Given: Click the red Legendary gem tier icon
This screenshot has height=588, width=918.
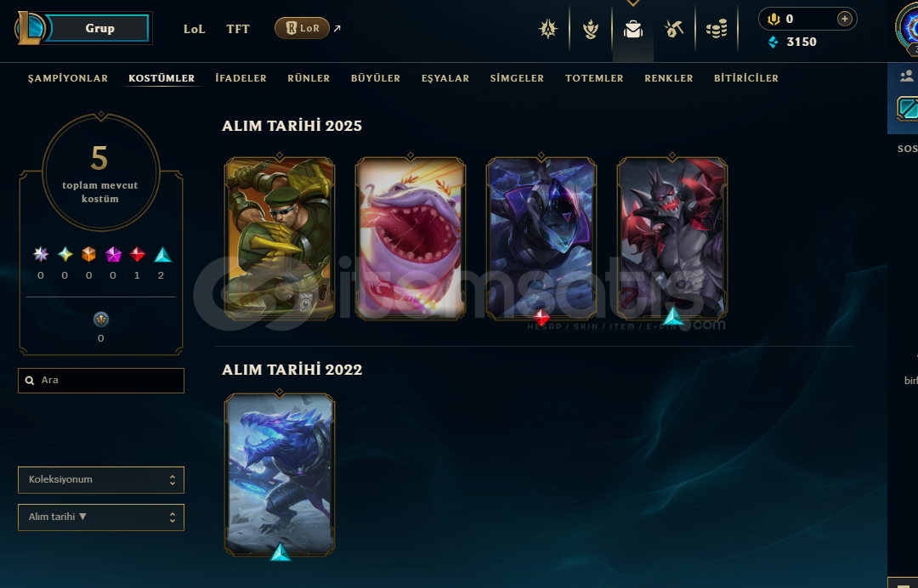Looking at the screenshot, I should tap(137, 255).
